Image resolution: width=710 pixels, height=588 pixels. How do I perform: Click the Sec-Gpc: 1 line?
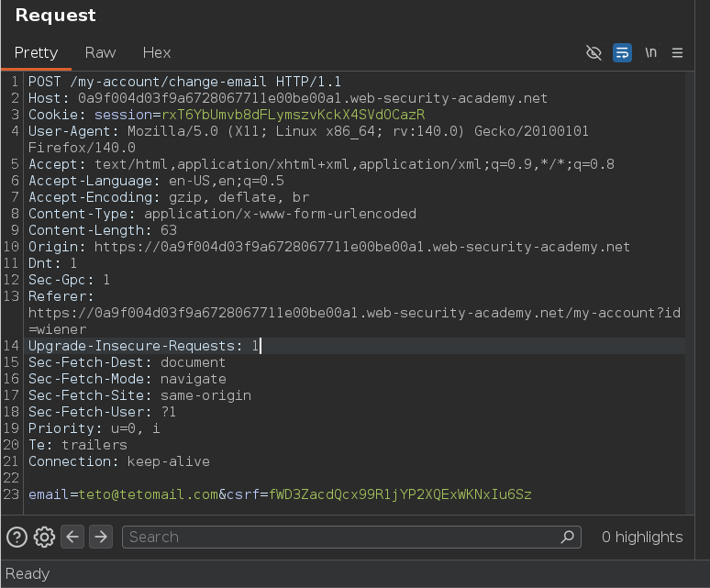[x=70, y=280]
